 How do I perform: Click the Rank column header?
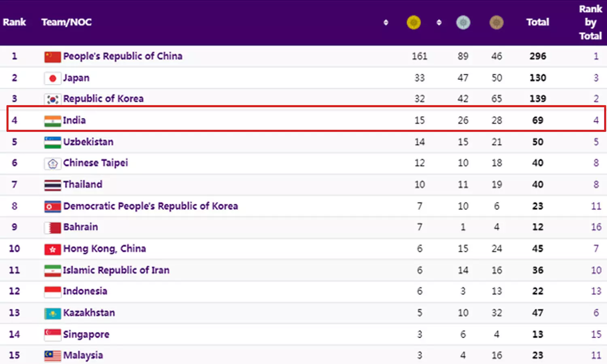click(x=14, y=22)
